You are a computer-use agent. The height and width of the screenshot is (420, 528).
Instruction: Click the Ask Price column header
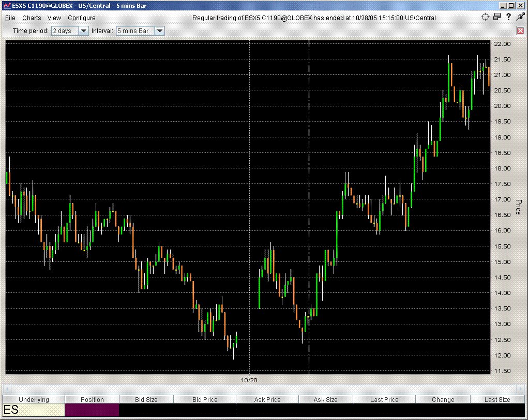(267, 399)
